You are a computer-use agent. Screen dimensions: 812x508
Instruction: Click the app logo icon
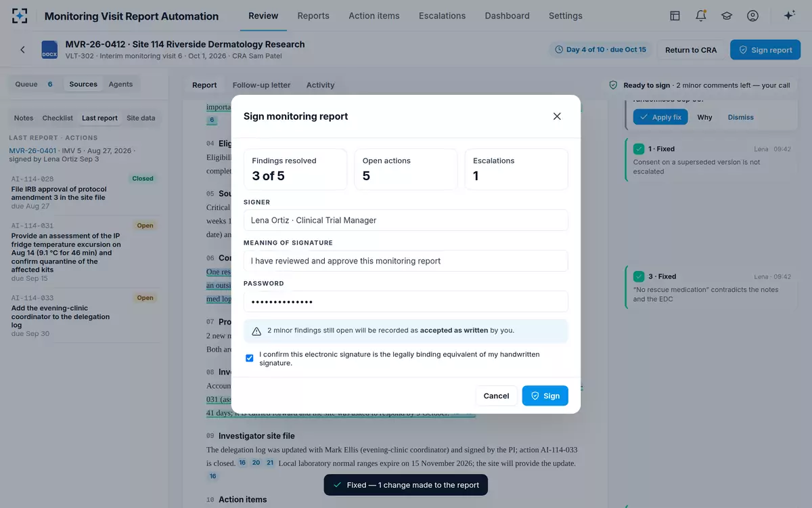coord(20,16)
